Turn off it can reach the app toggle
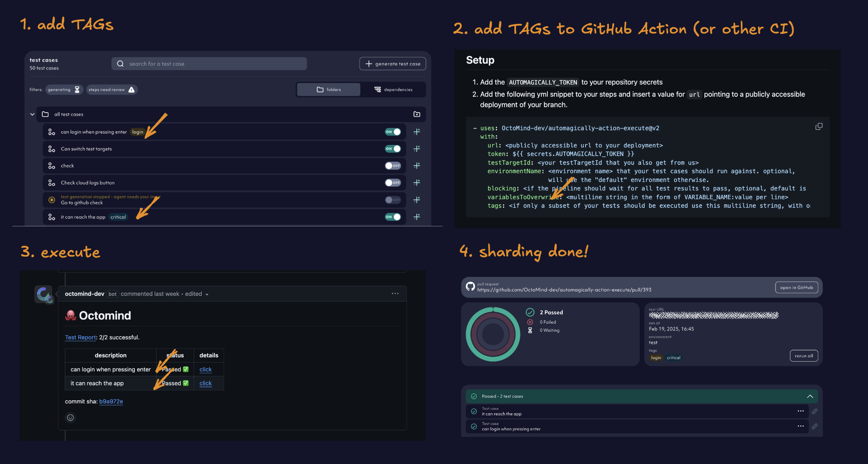868x464 pixels. [x=392, y=217]
